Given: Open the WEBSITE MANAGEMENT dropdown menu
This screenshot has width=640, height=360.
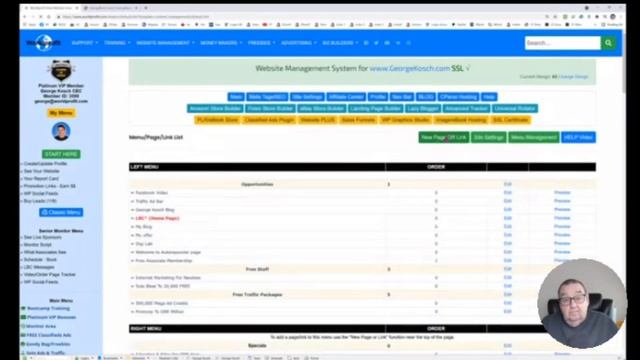Looking at the screenshot, I should pos(165,43).
